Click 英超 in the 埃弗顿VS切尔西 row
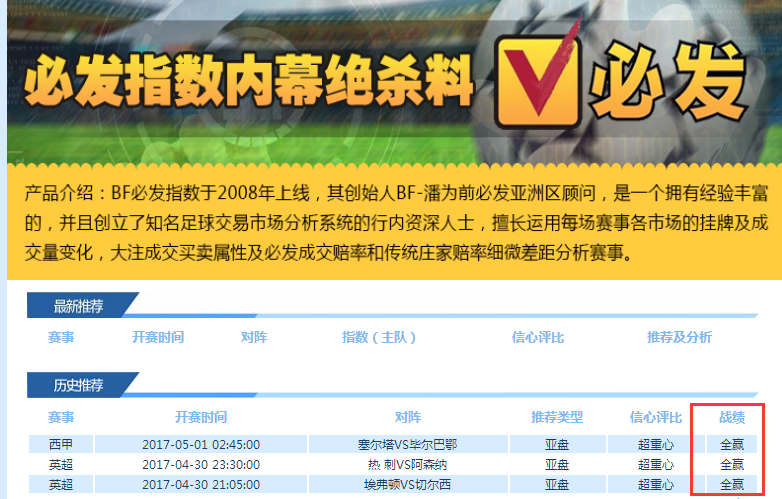Image resolution: width=782 pixels, height=499 pixels. click(61, 485)
